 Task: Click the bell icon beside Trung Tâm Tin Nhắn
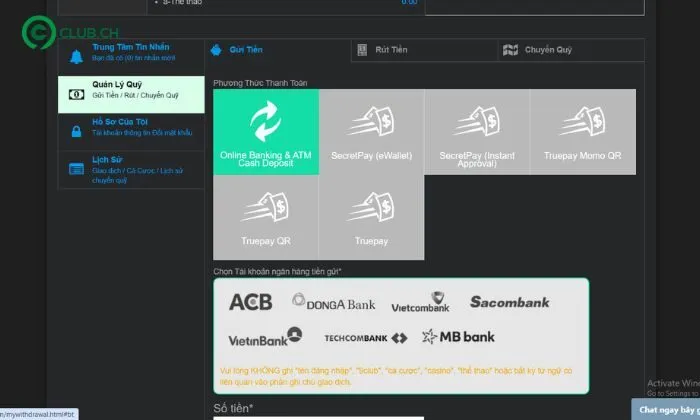pos(76,57)
